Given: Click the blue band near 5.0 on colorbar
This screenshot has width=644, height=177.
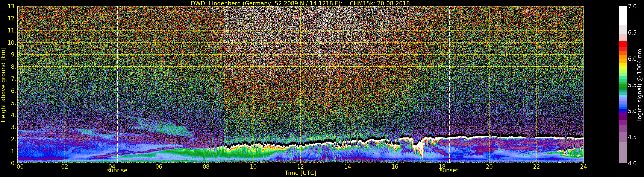Looking at the screenshot, I should click(623, 110).
